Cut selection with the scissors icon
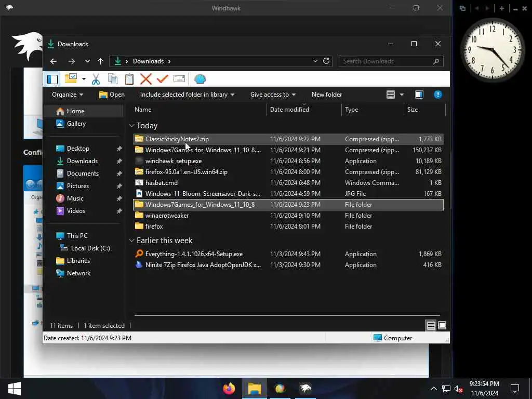 [96, 79]
